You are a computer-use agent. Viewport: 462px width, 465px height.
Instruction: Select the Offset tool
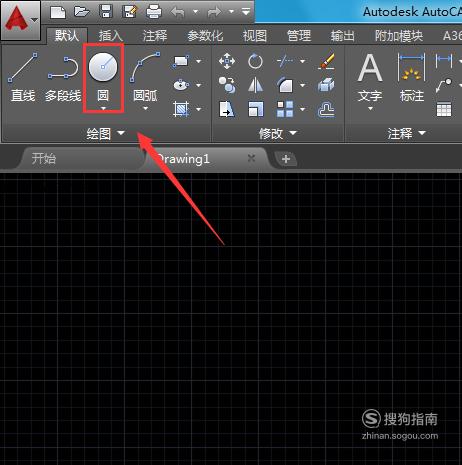click(x=326, y=110)
